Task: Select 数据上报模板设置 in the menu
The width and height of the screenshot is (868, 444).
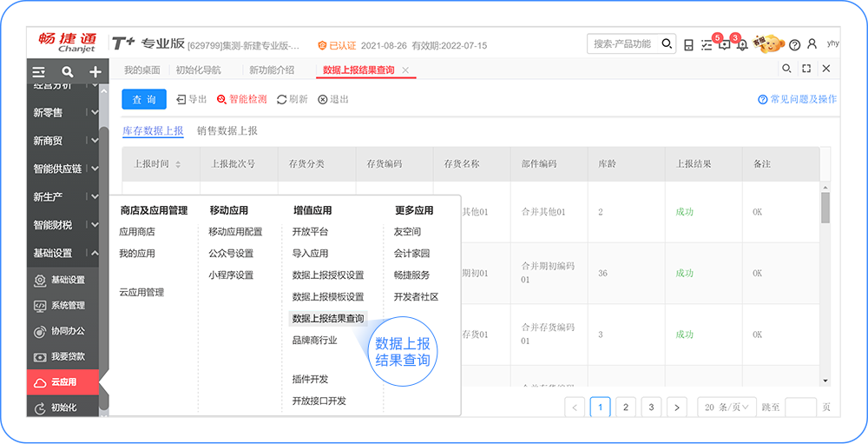Action: [x=328, y=297]
